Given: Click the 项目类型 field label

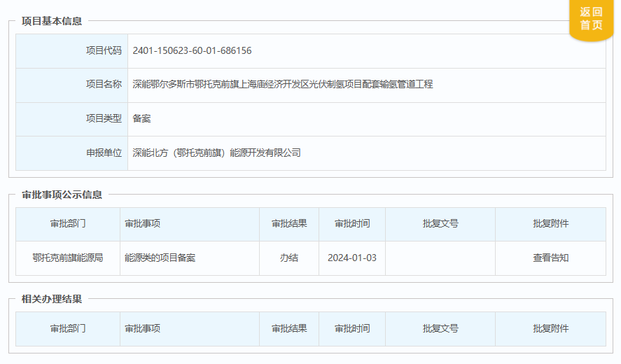Looking at the screenshot, I should pos(104,118).
